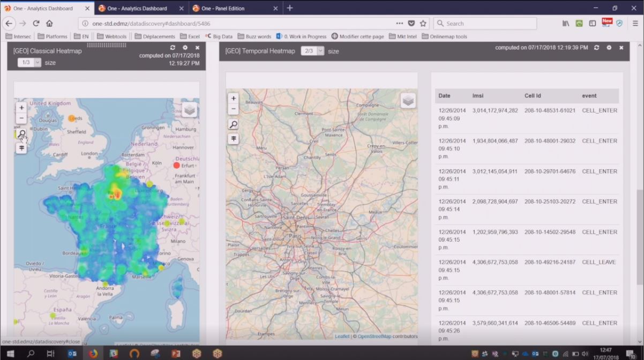Screen dimensions: 644x360
Task: Click the Leaflet attribution link
Action: [x=342, y=336]
